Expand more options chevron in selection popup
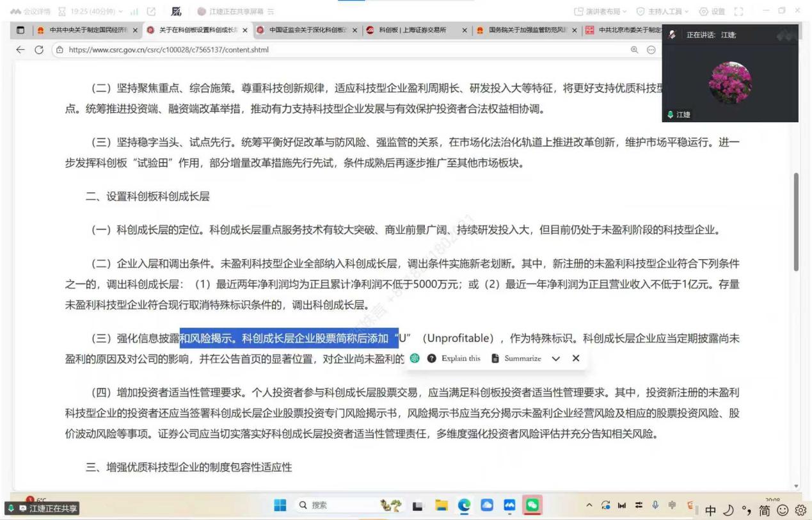The image size is (812, 520). pos(555,358)
